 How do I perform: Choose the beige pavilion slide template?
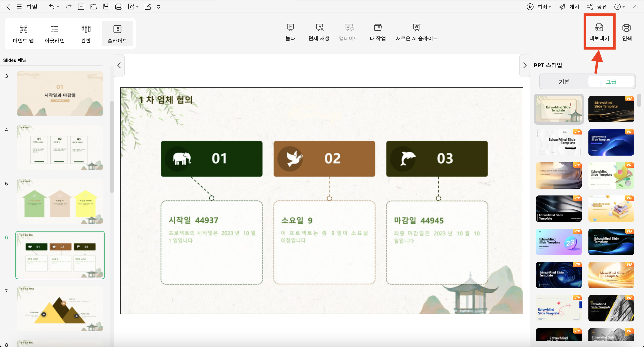tap(559, 109)
